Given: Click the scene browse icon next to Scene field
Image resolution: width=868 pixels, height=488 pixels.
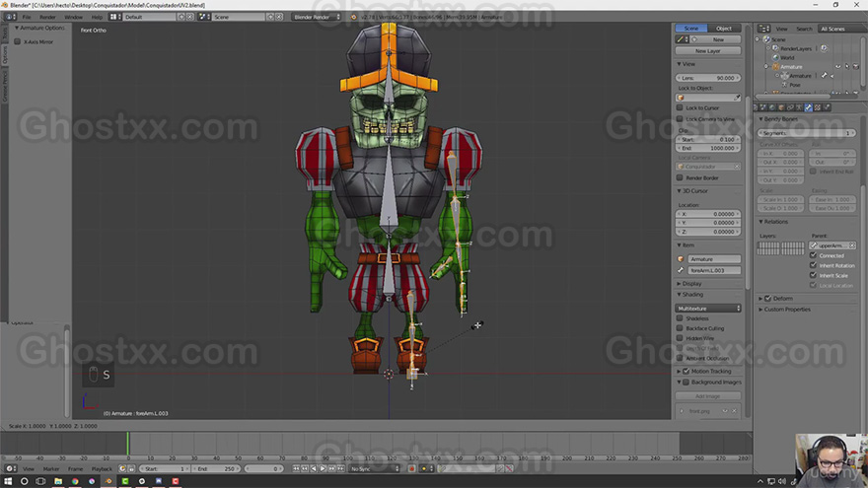Looking at the screenshot, I should pos(203,17).
